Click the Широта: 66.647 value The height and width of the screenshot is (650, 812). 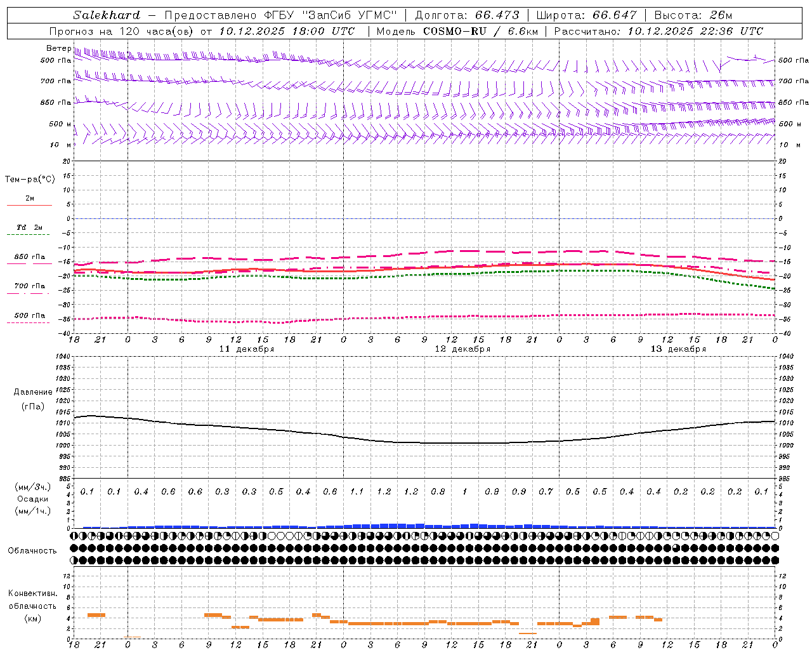click(x=586, y=15)
